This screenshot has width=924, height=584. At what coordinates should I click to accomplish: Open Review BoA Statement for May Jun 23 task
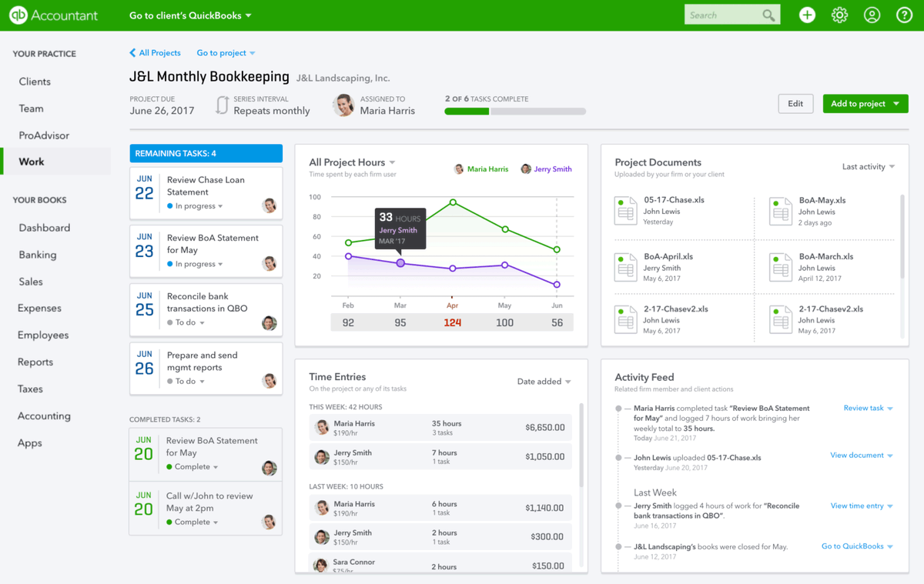[206, 251]
